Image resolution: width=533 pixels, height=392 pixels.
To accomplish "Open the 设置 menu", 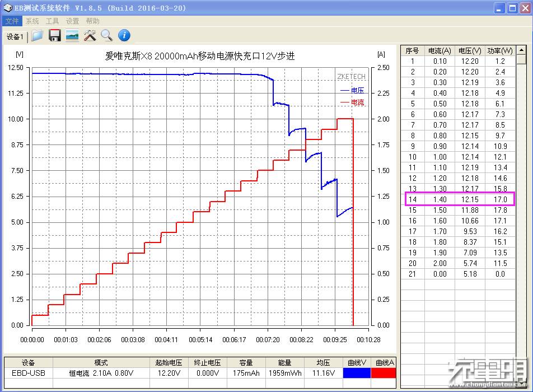I will click(72, 21).
